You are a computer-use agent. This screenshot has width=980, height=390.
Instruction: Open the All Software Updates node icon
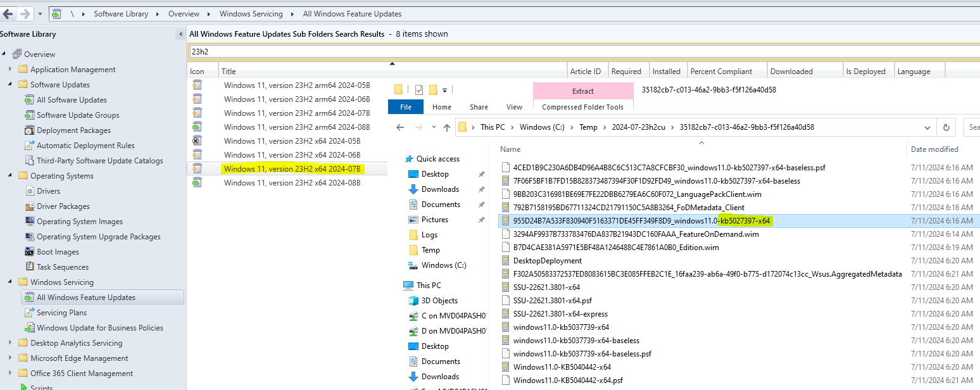tap(29, 100)
